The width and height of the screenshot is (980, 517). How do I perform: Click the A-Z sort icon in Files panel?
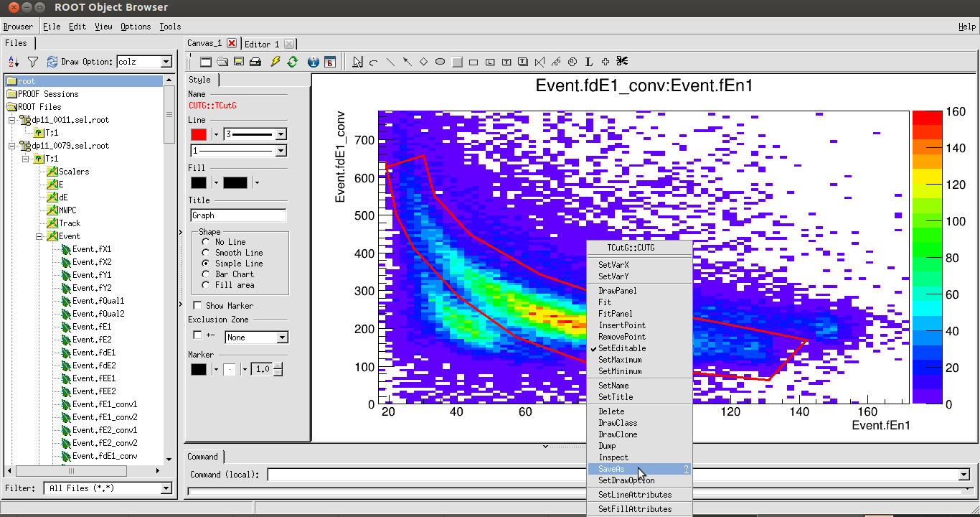[14, 62]
